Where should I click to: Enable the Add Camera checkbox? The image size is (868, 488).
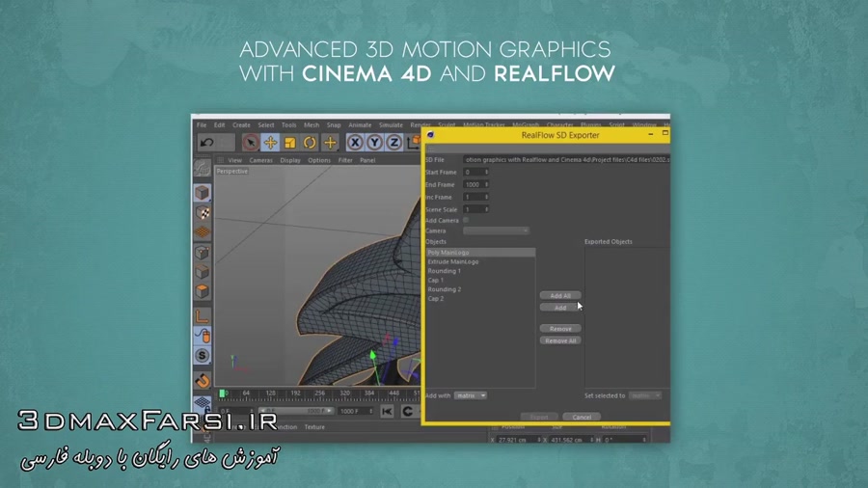(x=466, y=220)
